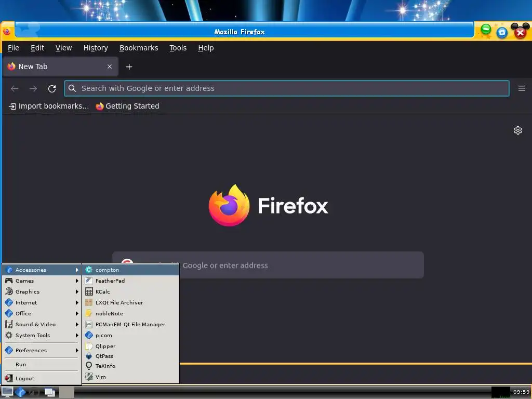Image resolution: width=532 pixels, height=399 pixels.
Task: Open the View menu
Action: point(63,48)
